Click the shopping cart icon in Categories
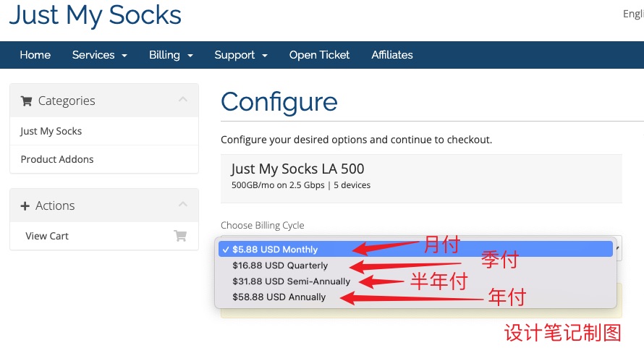This screenshot has height=348, width=644. [x=27, y=101]
